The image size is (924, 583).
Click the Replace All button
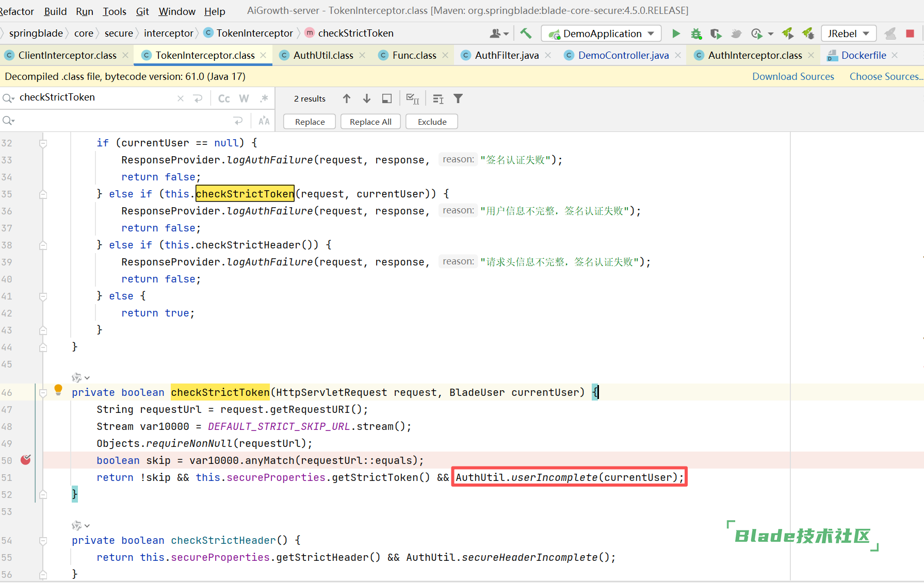click(370, 122)
